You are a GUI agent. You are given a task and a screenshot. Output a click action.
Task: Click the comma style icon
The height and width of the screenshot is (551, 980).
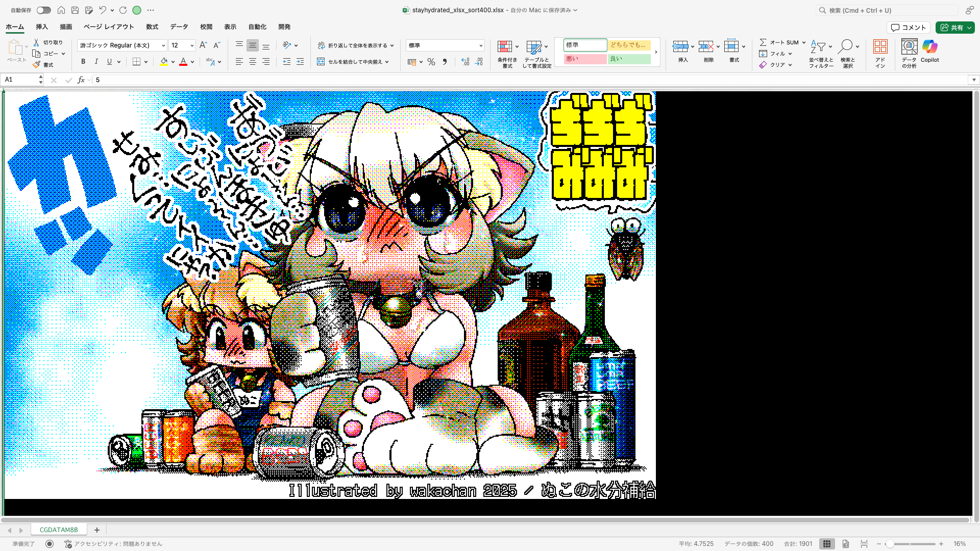pos(445,62)
